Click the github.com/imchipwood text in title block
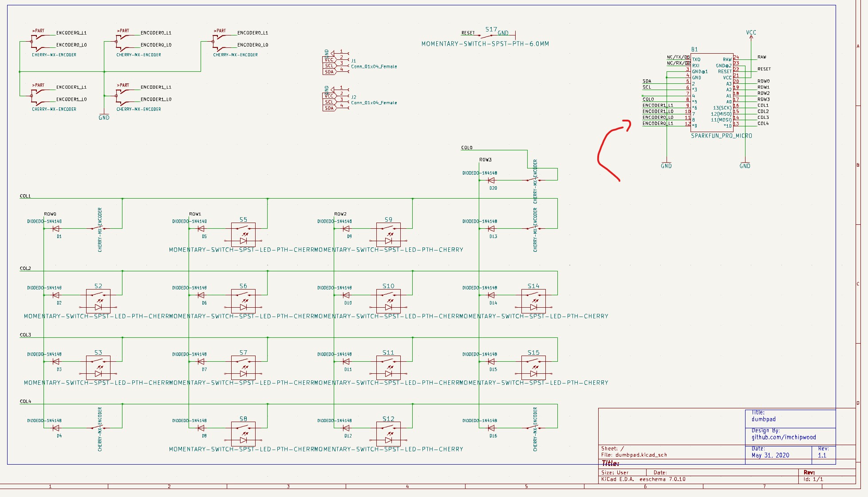Image resolution: width=868 pixels, height=497 pixels. coord(783,438)
